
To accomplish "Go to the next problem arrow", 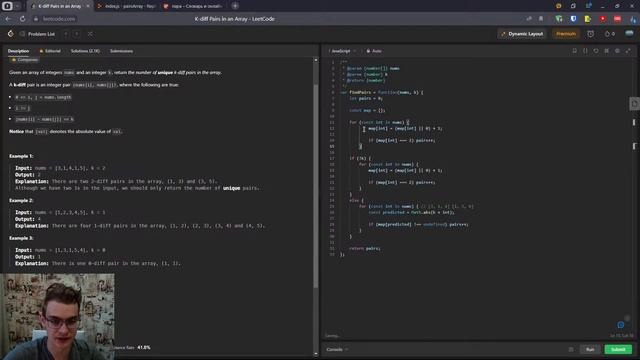I will pyautogui.click(x=77, y=34).
